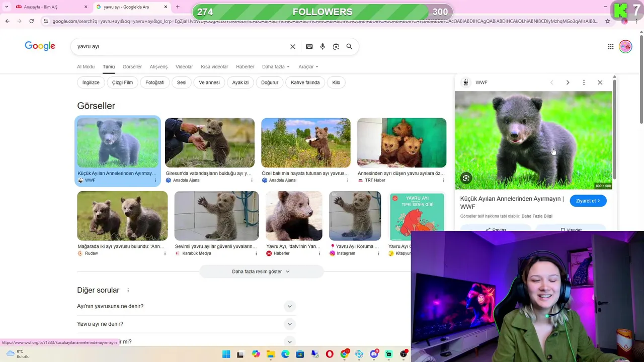Open 'Yavru Ayı Koruma' Instagram thumbnail

(355, 216)
